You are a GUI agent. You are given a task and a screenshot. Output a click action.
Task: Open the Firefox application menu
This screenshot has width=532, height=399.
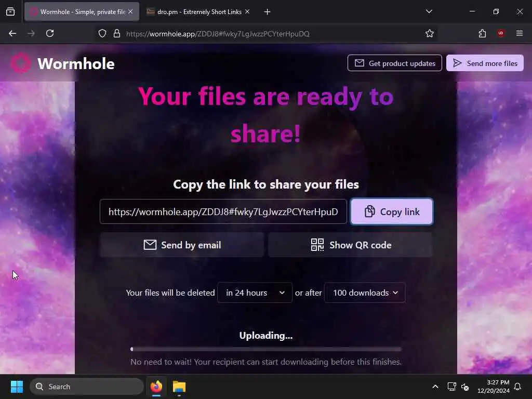520,33
